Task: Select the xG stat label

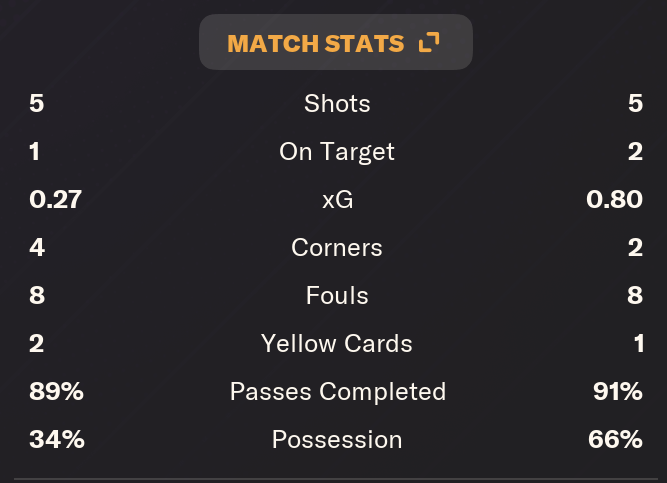Action: tap(337, 200)
